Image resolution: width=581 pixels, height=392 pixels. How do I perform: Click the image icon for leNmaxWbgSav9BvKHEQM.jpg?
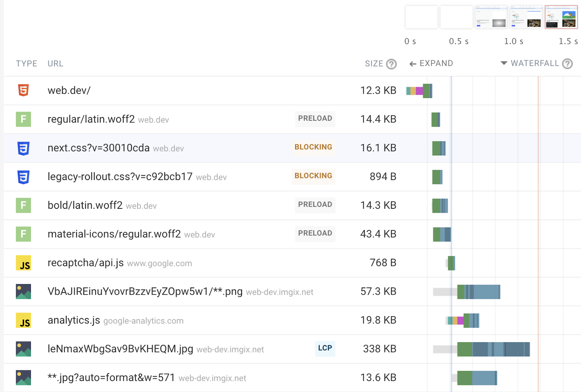point(23,349)
